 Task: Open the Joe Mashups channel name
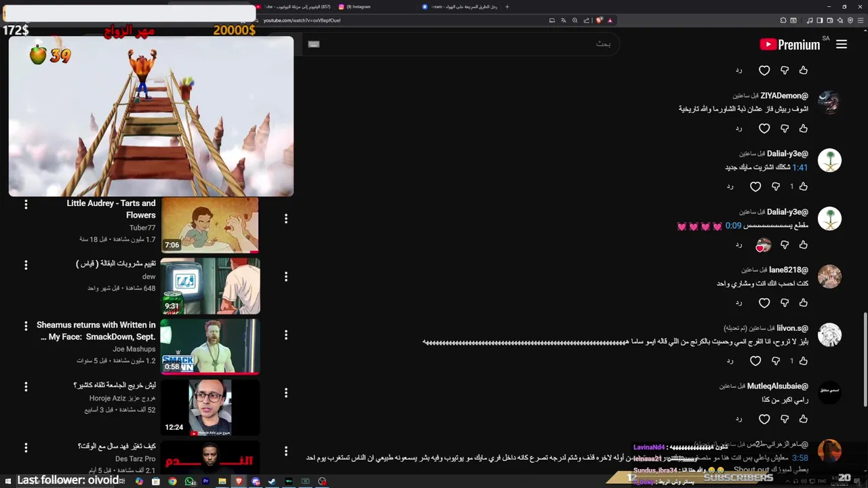coord(134,349)
